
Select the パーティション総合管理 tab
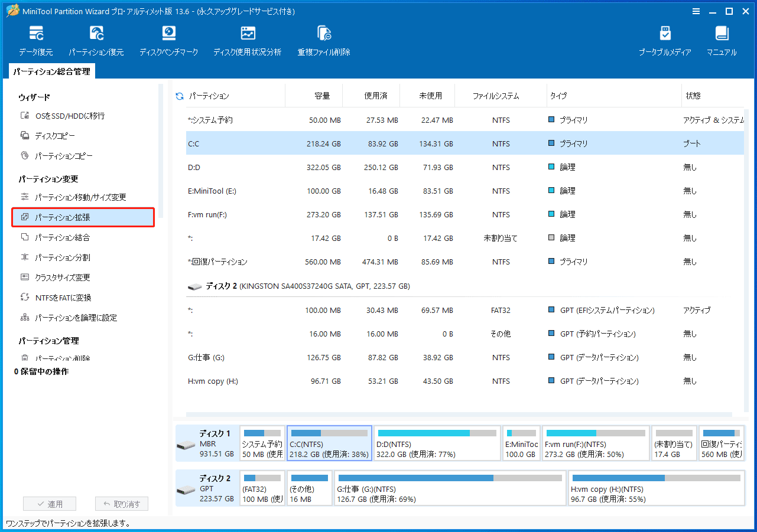pos(52,71)
